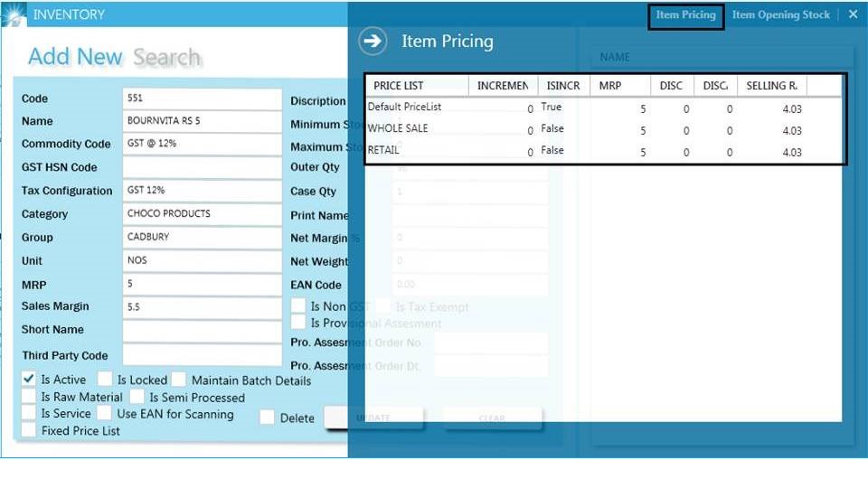Toggle the Is Provisional Assessment checkbox
The image size is (868, 479).
click(298, 322)
